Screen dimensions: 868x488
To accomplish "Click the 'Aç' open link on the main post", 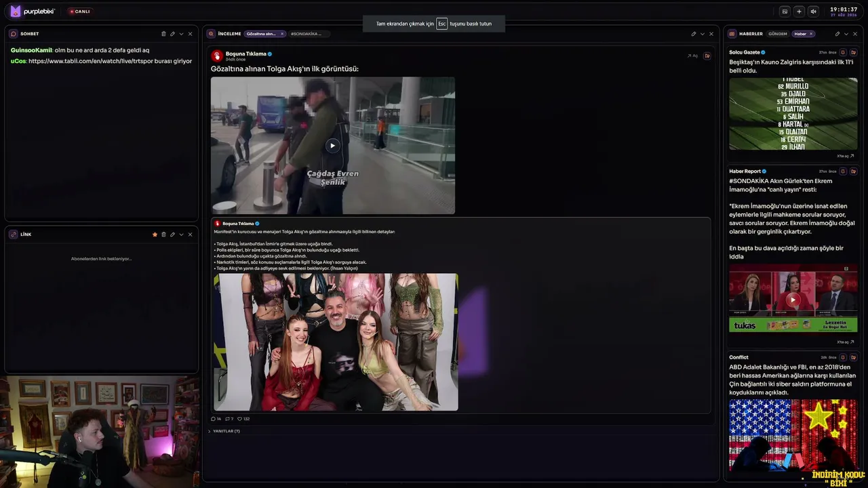I will pyautogui.click(x=693, y=56).
